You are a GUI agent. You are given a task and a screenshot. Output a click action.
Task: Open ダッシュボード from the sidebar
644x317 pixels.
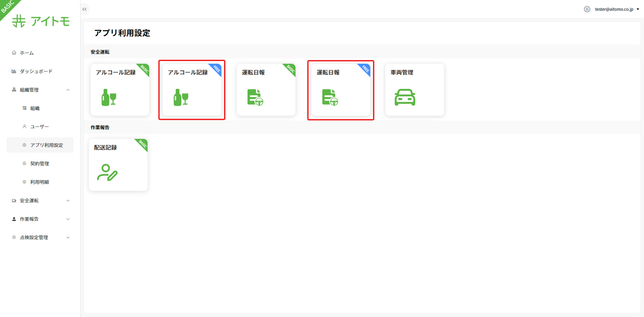click(x=36, y=71)
